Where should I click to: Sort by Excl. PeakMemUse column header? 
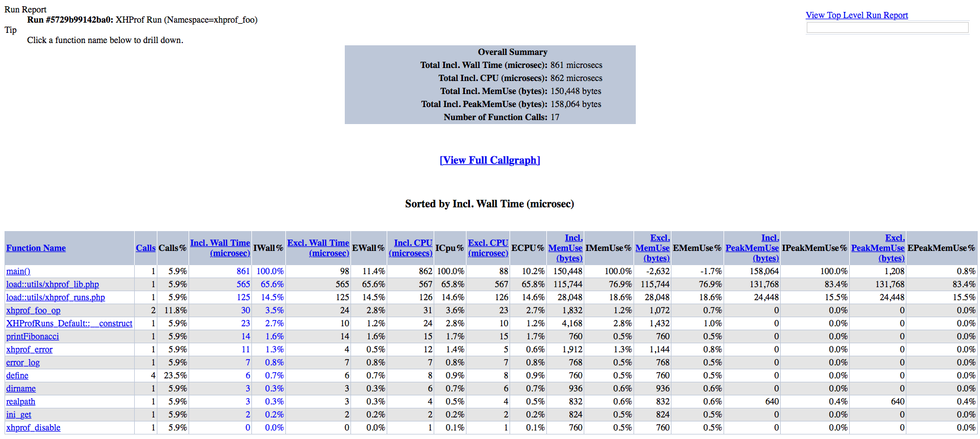coord(878,248)
